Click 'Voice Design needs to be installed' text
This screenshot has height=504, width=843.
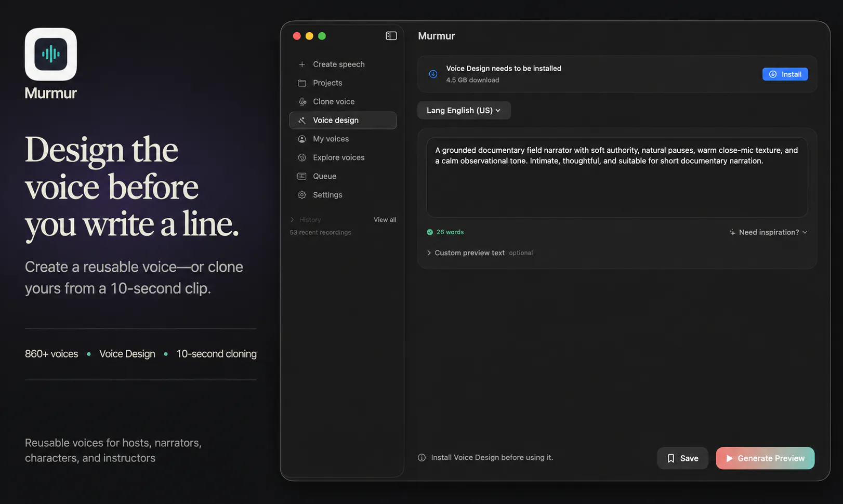pos(503,69)
